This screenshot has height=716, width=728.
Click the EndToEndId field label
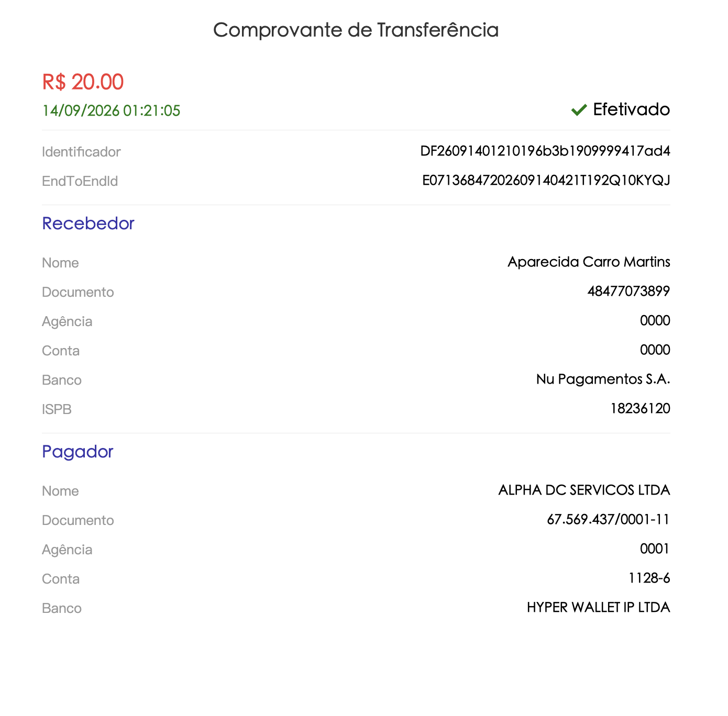[x=80, y=182]
